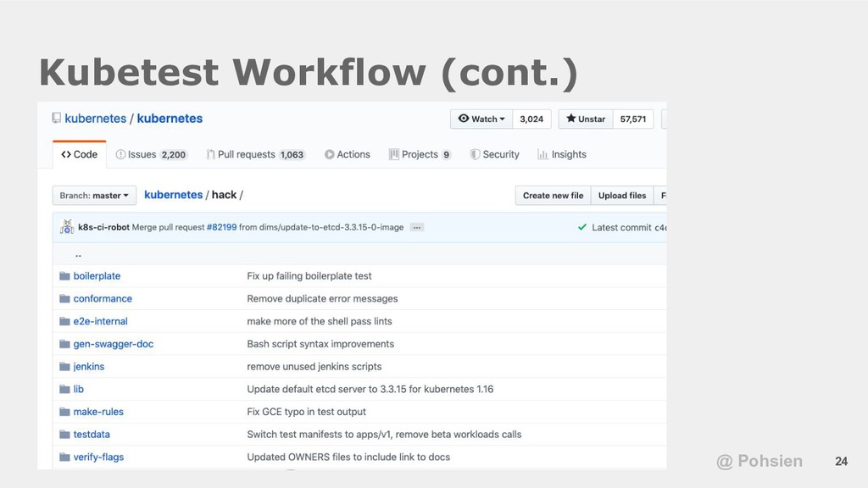This screenshot has height=488, width=868.
Task: Open the Security tab
Action: click(495, 154)
